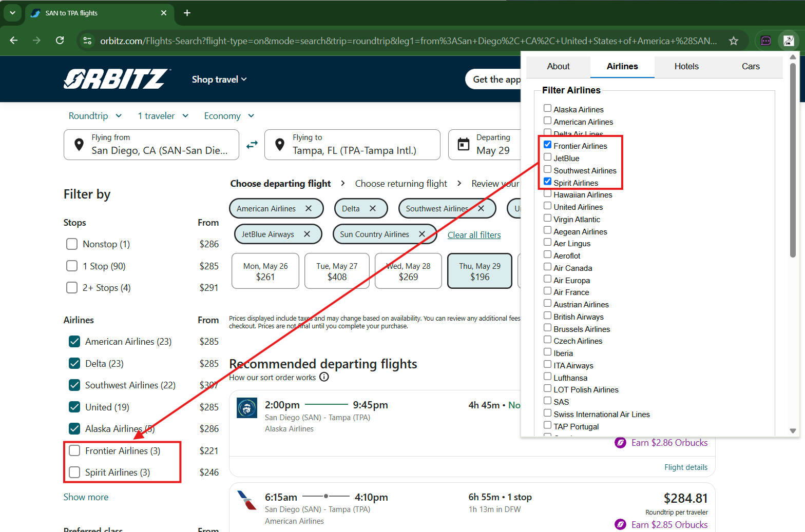Select the Choose departing flight step
The height and width of the screenshot is (532, 805).
click(x=280, y=184)
